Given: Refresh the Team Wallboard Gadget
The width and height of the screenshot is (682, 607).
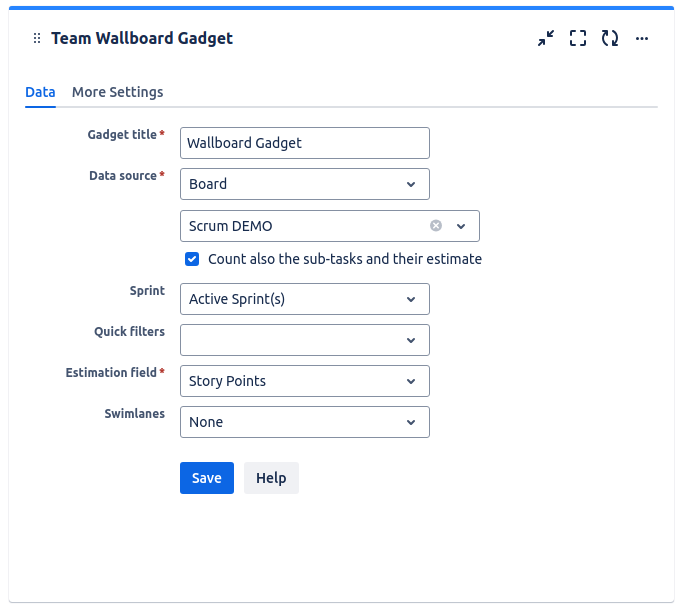Looking at the screenshot, I should 609,39.
